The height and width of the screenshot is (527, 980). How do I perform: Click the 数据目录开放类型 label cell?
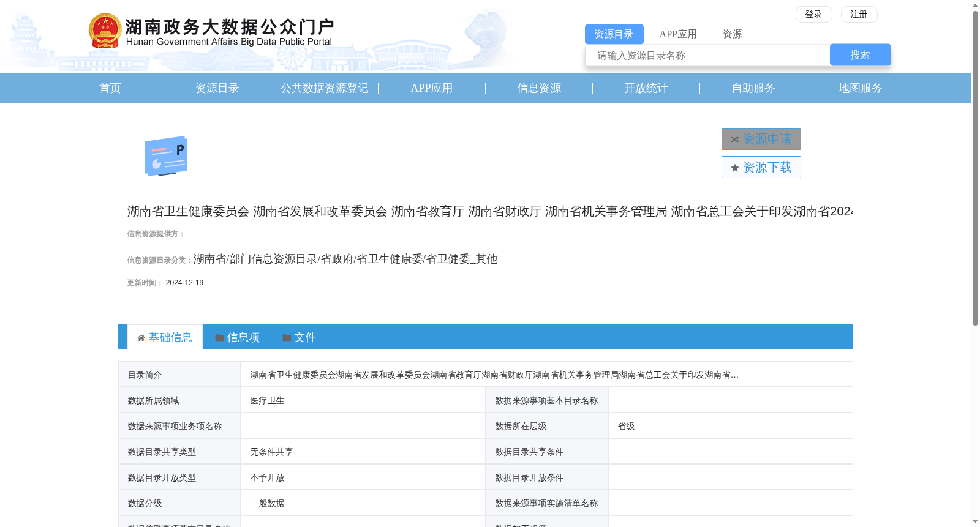(179, 477)
